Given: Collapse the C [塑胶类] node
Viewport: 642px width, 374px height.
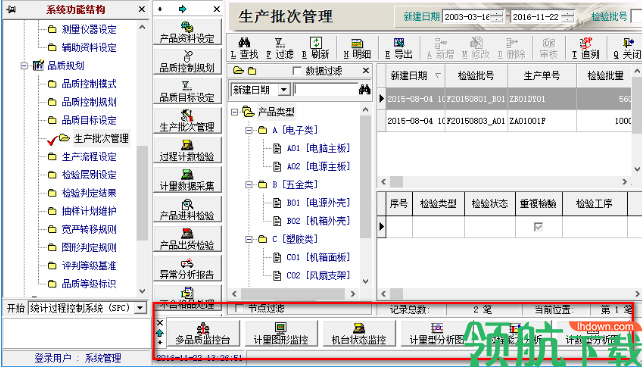Looking at the screenshot, I should coord(249,239).
